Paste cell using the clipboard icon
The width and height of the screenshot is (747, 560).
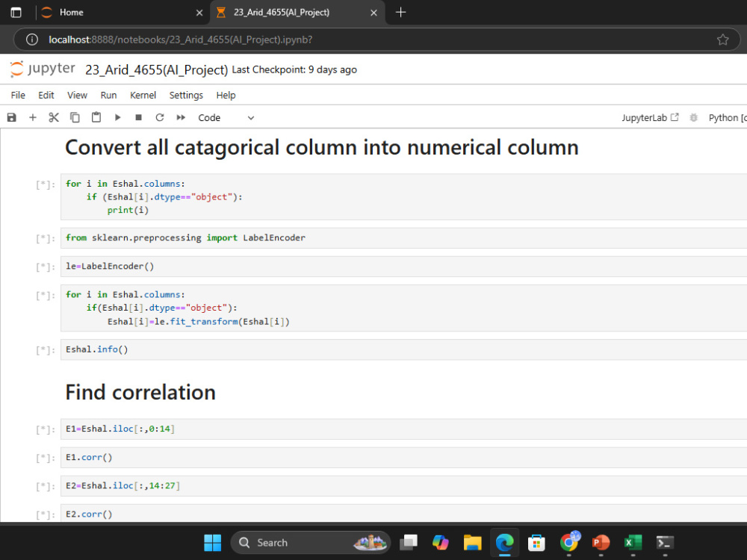click(x=96, y=117)
